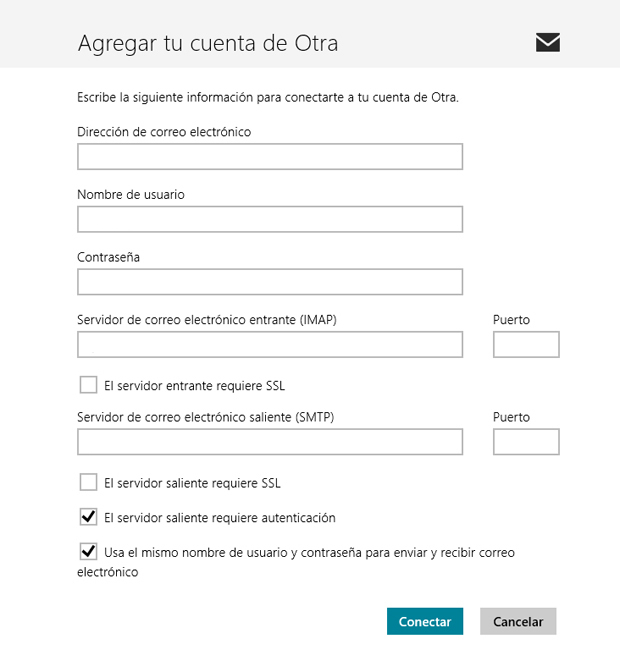
Task: Click the Puerto box beside SMTP server
Action: coord(526,442)
